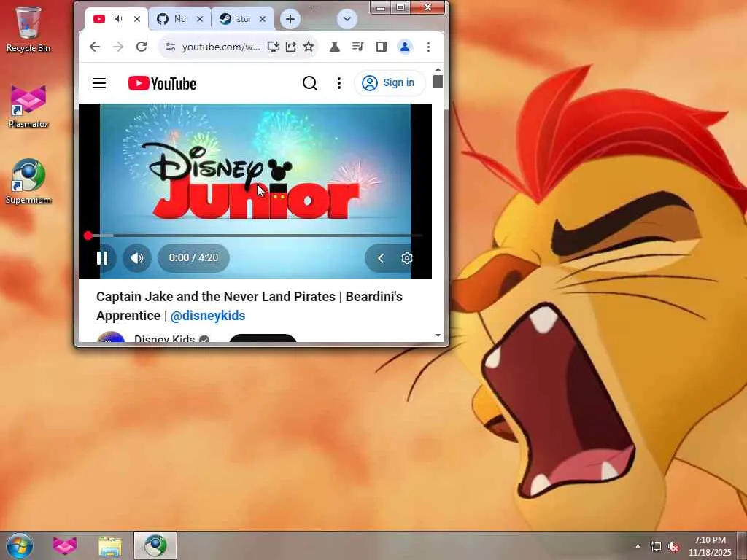
Task: Click the install app icon in address bar
Action: (x=273, y=47)
